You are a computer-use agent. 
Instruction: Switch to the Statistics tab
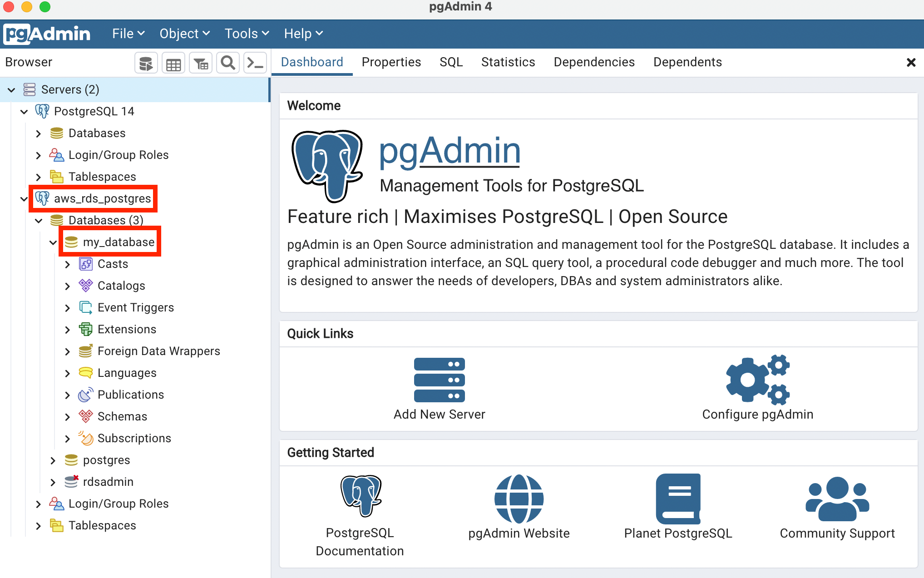pyautogui.click(x=508, y=62)
